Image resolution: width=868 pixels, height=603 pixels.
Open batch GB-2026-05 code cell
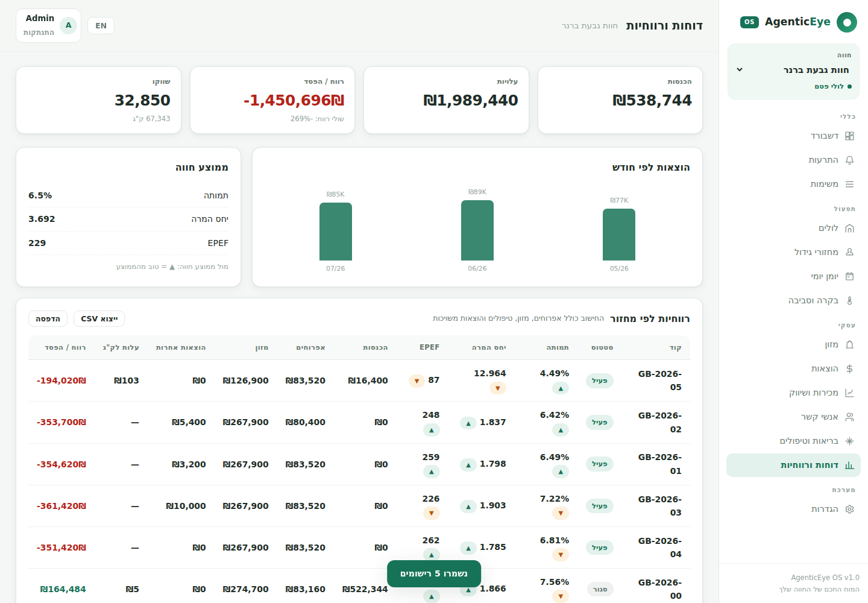tap(659, 380)
